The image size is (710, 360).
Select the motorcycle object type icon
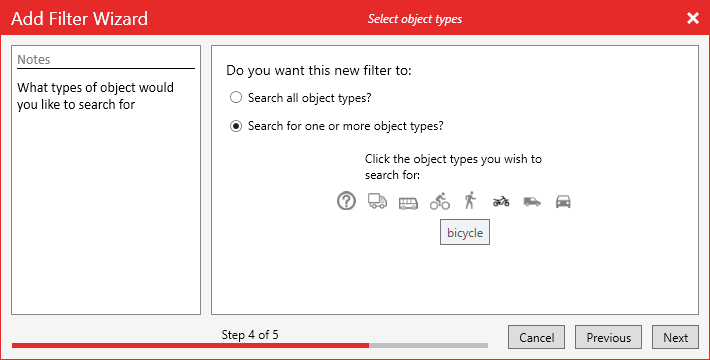(x=501, y=201)
